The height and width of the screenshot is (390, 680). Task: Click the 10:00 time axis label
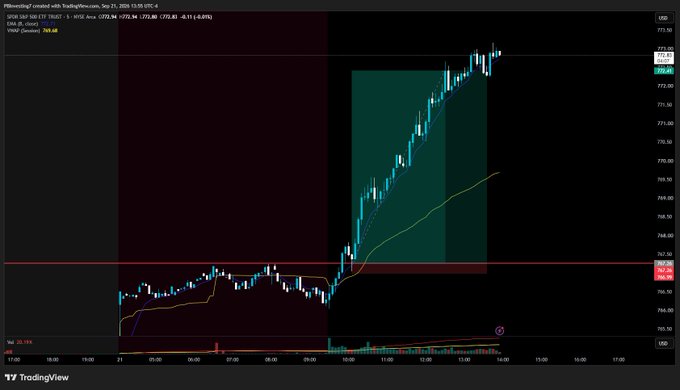click(348, 360)
